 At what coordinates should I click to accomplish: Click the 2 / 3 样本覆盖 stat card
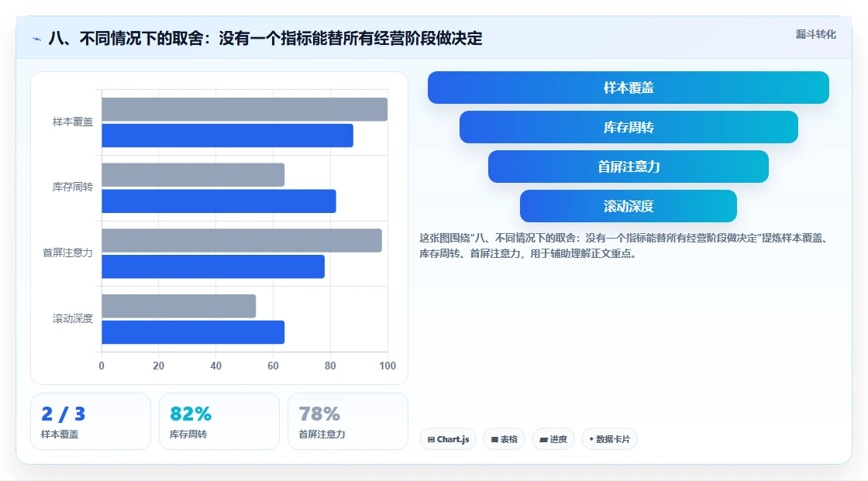[x=91, y=421]
